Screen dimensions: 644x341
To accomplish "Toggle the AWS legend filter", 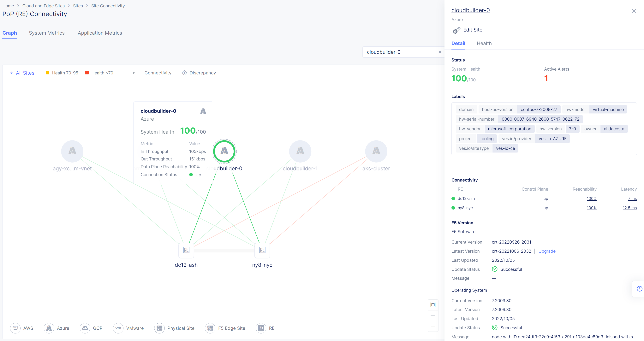I will (21, 328).
